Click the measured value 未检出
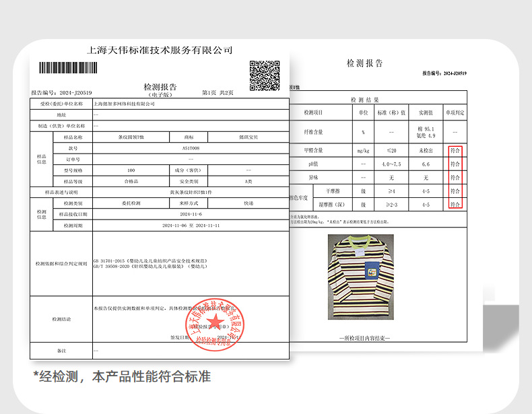Screen dimensions: 532x414 coord(426,151)
